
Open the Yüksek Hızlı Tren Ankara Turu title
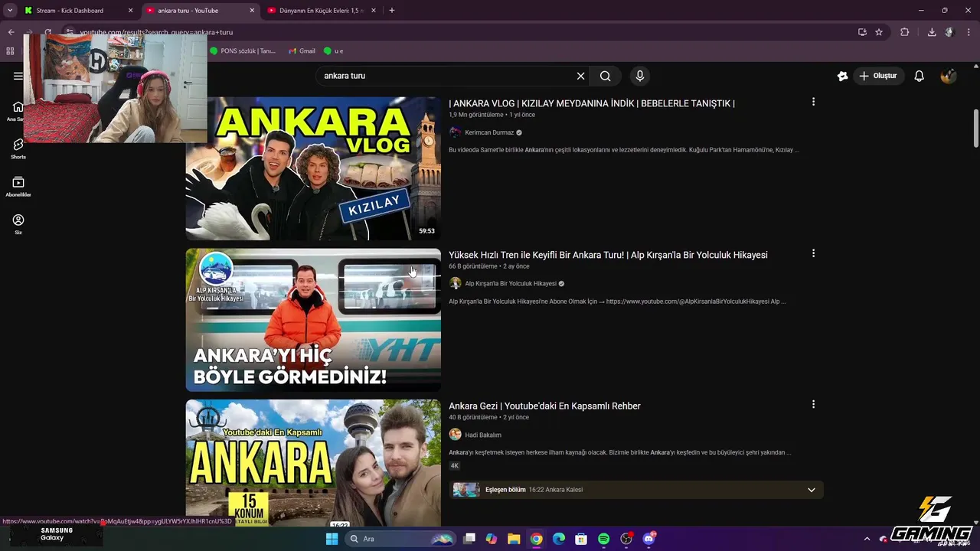[608, 255]
